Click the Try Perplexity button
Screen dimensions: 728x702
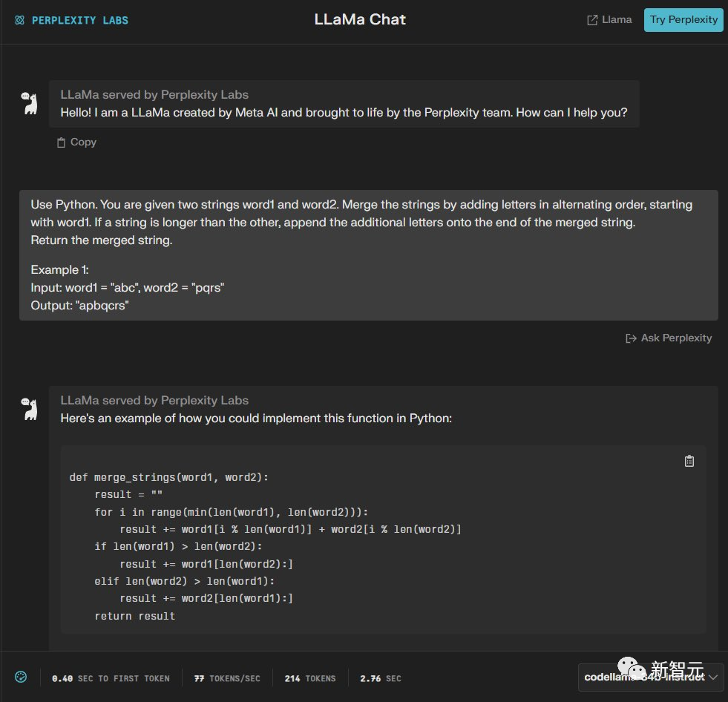[x=683, y=19]
